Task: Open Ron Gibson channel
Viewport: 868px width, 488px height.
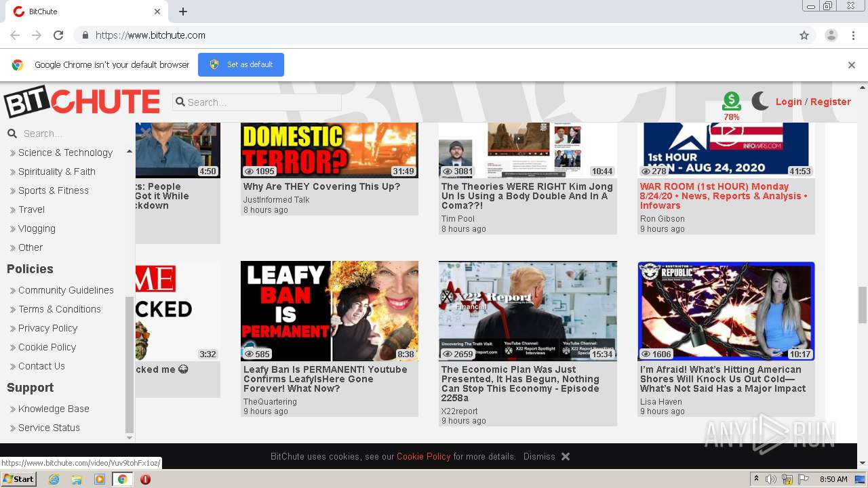Action: click(662, 219)
